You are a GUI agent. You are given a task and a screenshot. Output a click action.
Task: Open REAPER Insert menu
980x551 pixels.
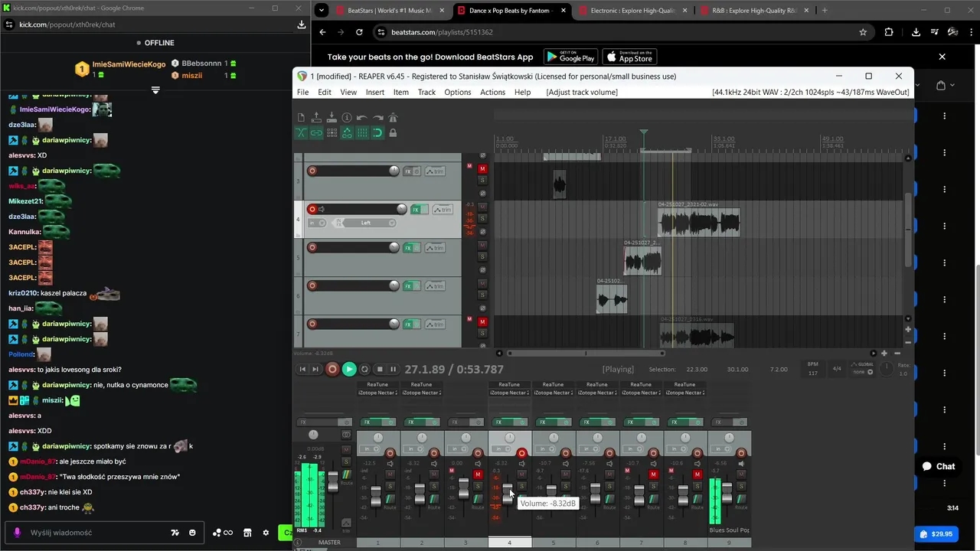coord(375,92)
